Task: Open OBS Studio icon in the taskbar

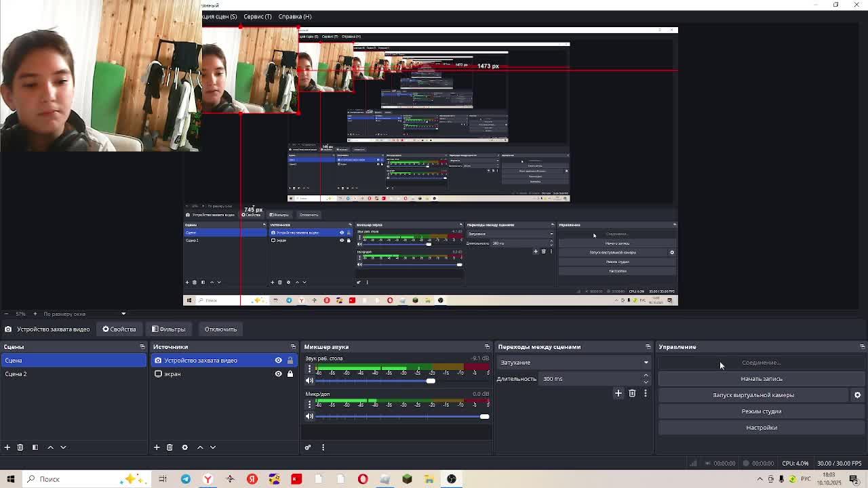Action: click(452, 479)
